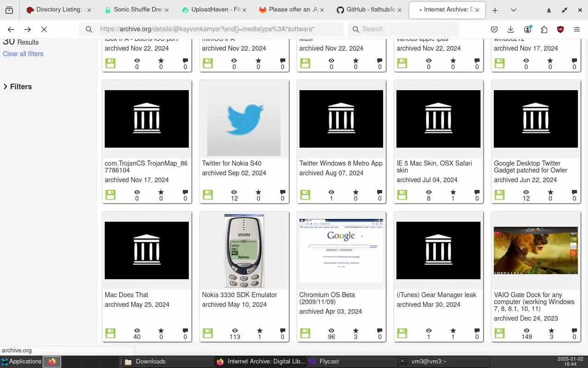Go forward with the browser arrow

pyautogui.click(x=28, y=29)
